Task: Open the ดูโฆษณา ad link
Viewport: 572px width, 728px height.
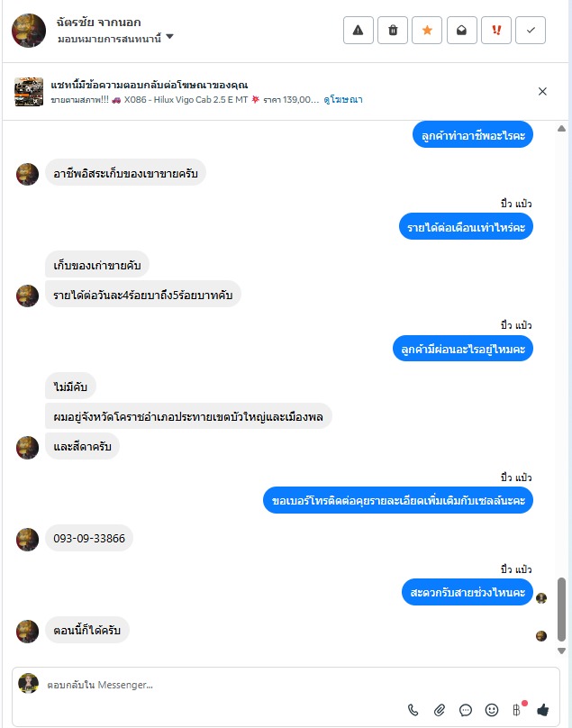Action: [x=343, y=99]
